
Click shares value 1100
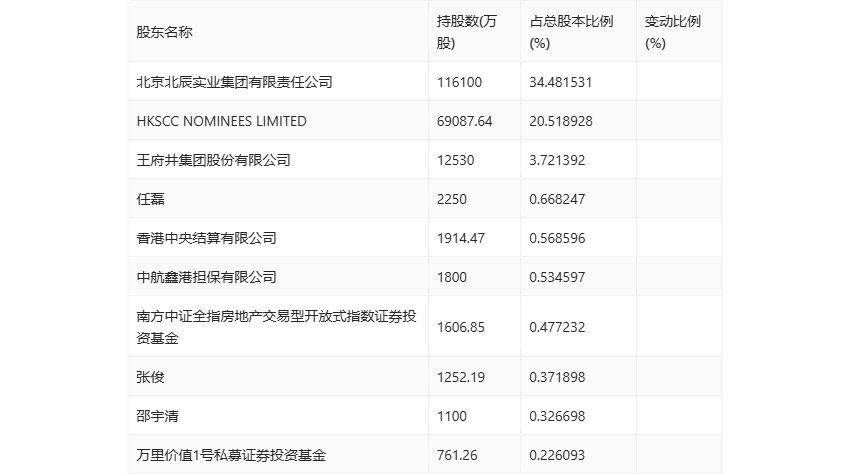point(452,417)
